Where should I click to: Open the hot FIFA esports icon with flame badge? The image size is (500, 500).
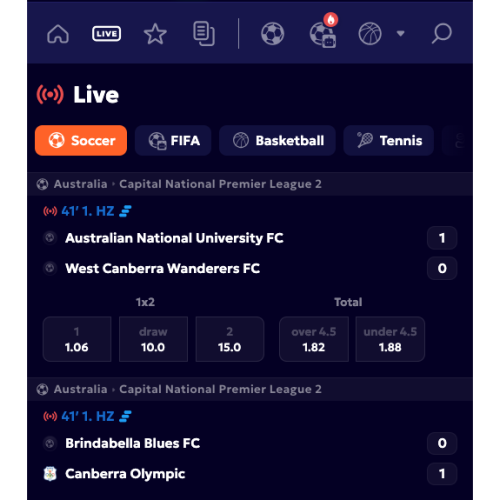[x=323, y=31]
